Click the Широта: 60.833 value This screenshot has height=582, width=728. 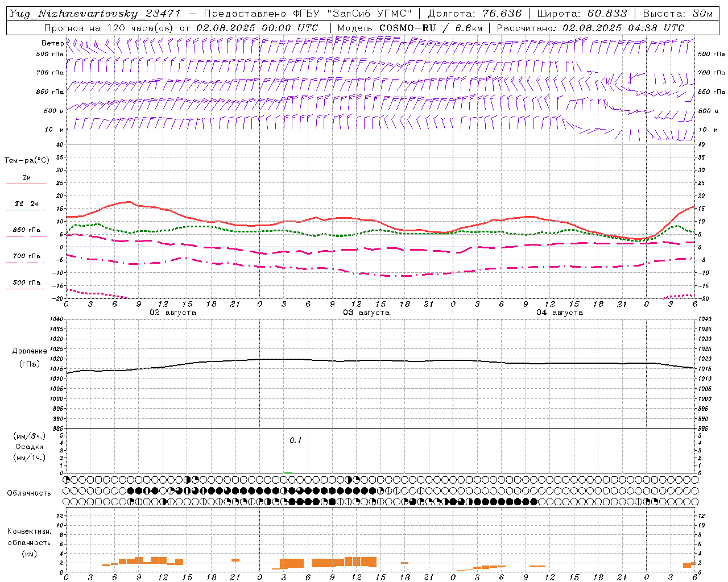coord(582,14)
